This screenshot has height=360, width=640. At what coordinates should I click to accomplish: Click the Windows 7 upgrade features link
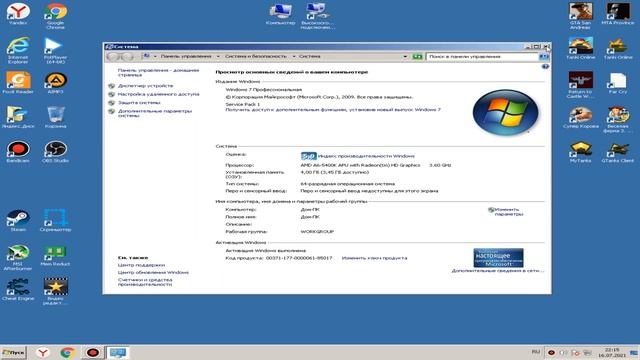333,110
